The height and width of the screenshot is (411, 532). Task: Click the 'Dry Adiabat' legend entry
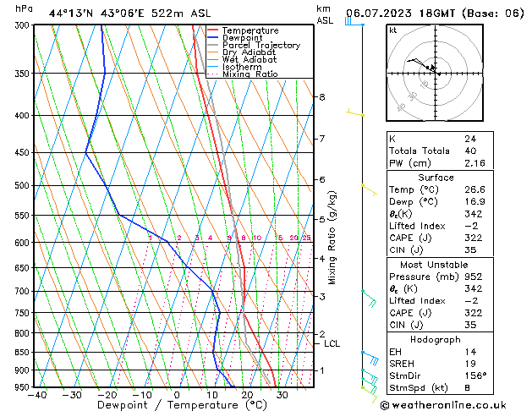(249, 52)
